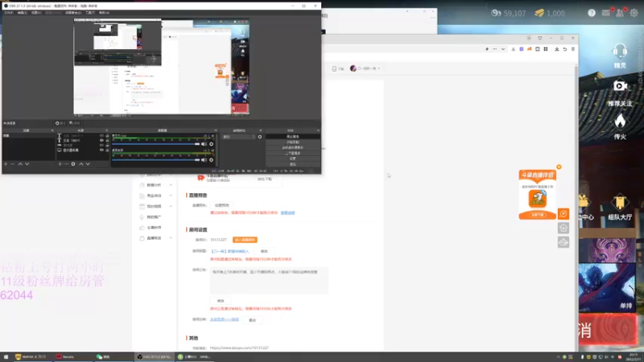Move the OBS scene up
This screenshot has width=644, height=362.
pos(20,164)
